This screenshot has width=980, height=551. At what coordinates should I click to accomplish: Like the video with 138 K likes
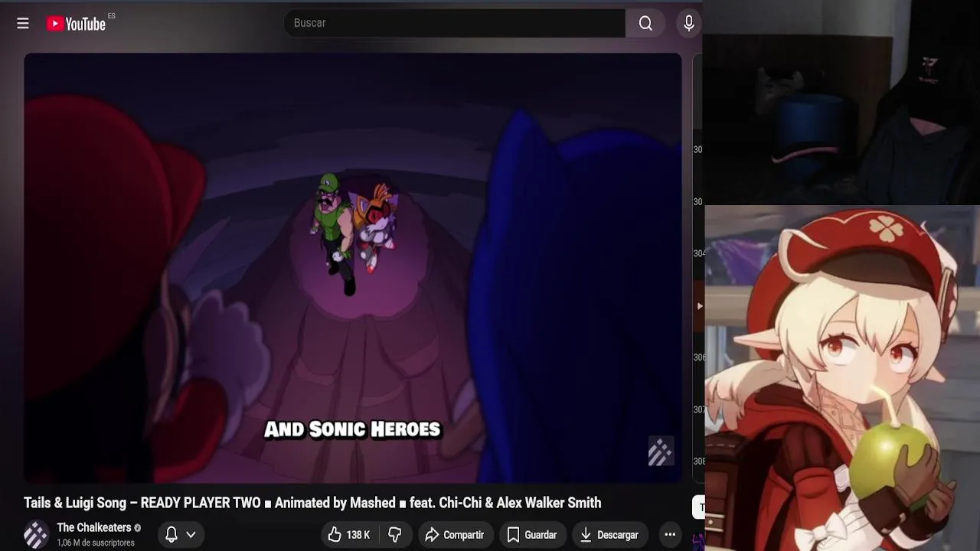pos(349,534)
